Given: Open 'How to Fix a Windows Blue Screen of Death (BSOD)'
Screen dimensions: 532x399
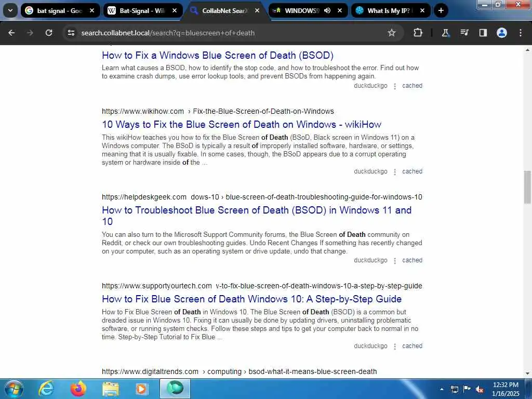Looking at the screenshot, I should click(x=218, y=55).
